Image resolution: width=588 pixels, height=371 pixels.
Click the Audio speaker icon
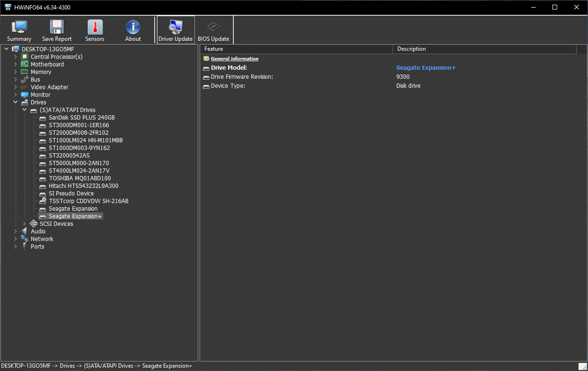(x=25, y=232)
